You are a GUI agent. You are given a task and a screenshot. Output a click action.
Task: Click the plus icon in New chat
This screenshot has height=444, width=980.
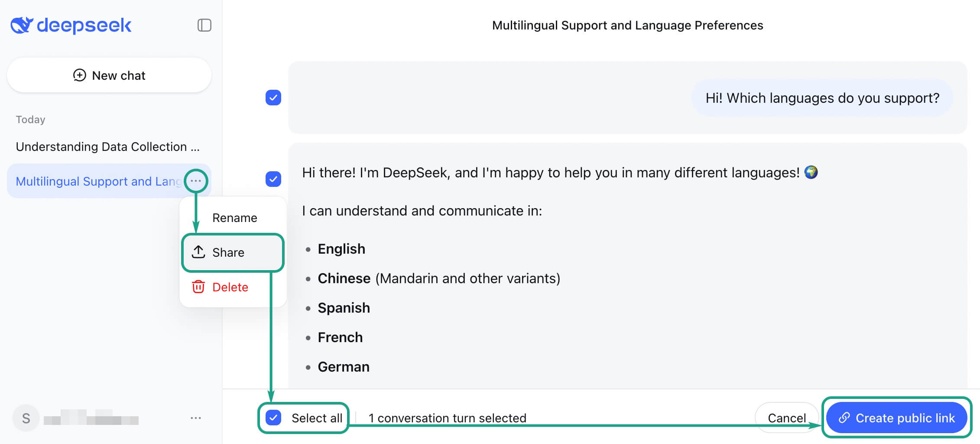(79, 75)
